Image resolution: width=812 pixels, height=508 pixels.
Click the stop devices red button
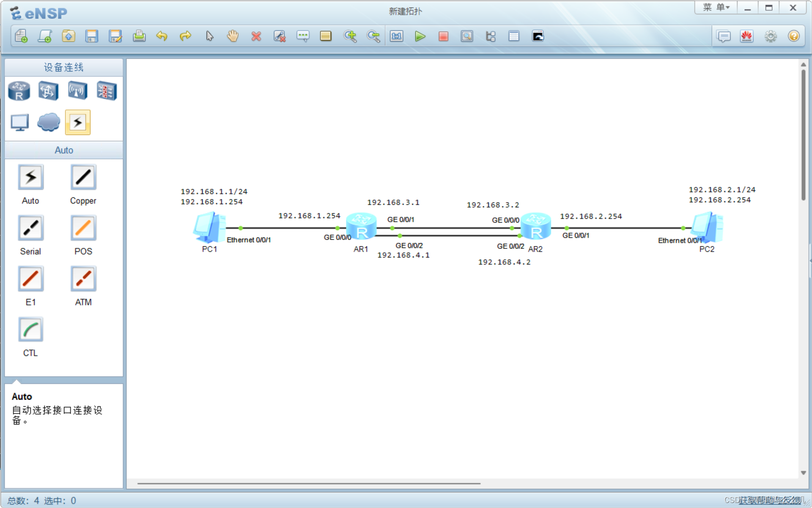coord(443,36)
